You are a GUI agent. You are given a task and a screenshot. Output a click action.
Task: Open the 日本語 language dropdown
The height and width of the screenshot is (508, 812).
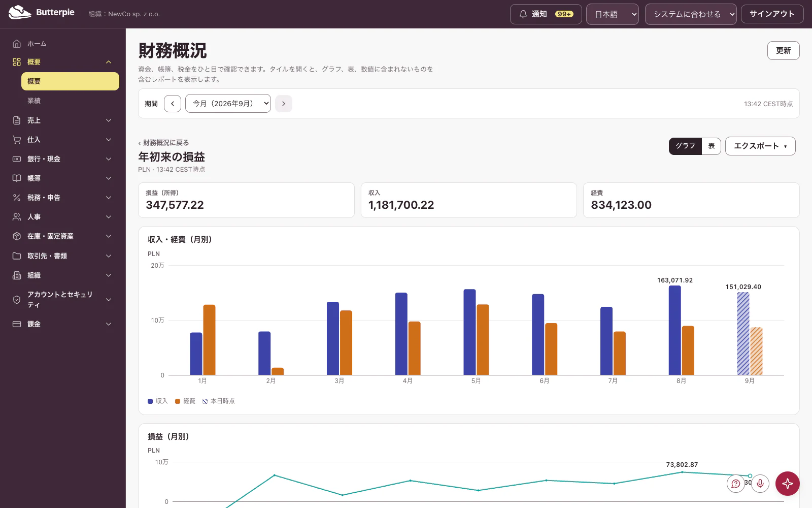click(x=612, y=14)
